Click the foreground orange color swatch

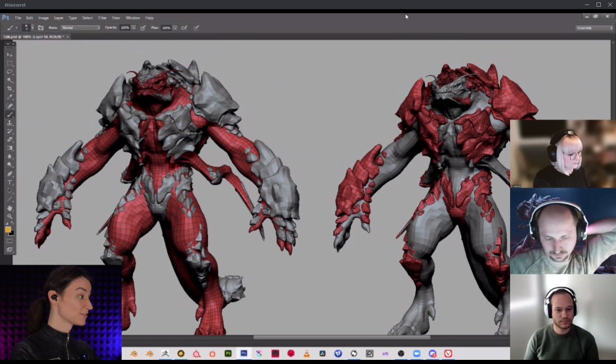(x=8, y=229)
